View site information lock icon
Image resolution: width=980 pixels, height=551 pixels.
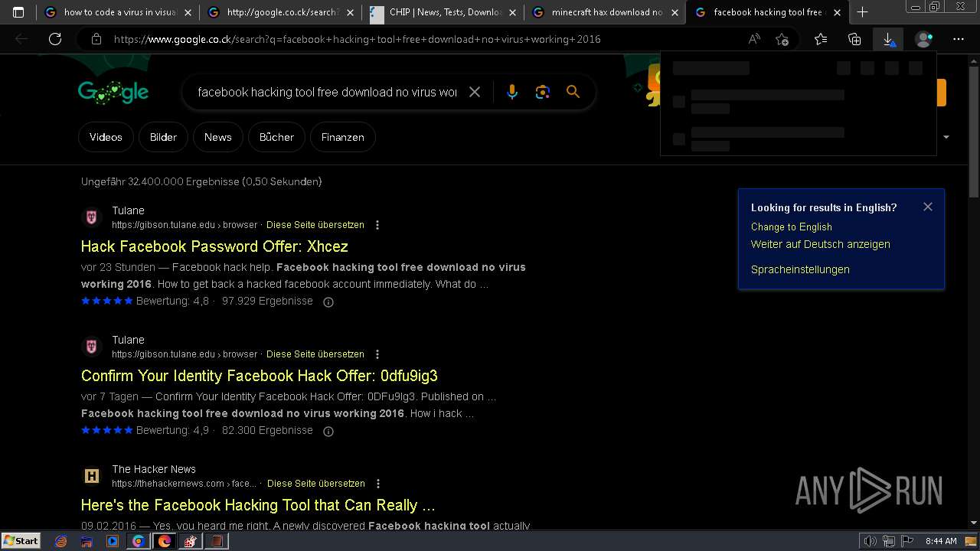click(96, 39)
